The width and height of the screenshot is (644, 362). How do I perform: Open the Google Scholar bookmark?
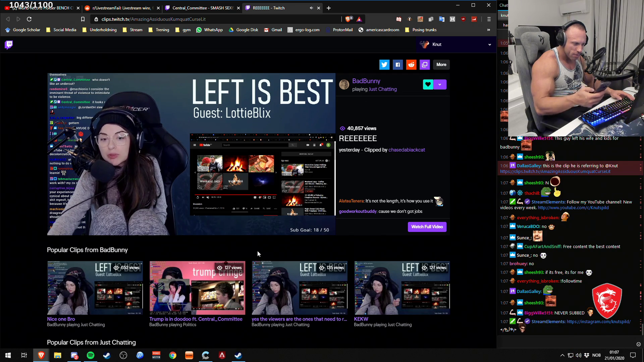click(23, 30)
